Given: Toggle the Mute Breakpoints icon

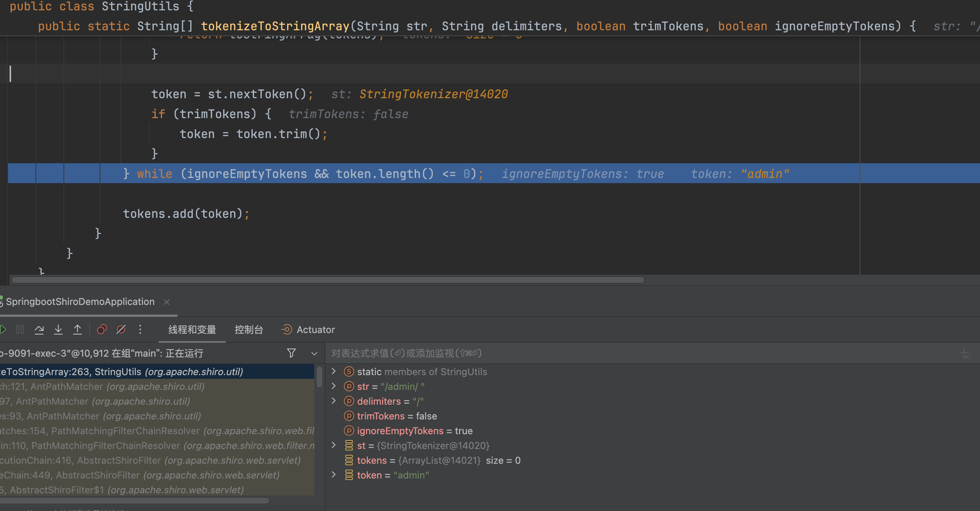Looking at the screenshot, I should [121, 329].
